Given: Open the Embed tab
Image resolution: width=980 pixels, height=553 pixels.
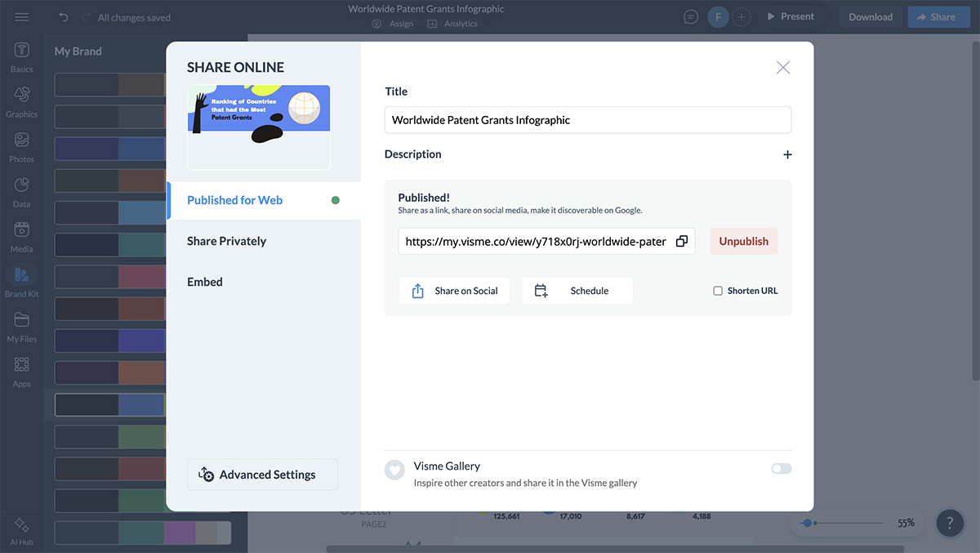Looking at the screenshot, I should tap(205, 281).
